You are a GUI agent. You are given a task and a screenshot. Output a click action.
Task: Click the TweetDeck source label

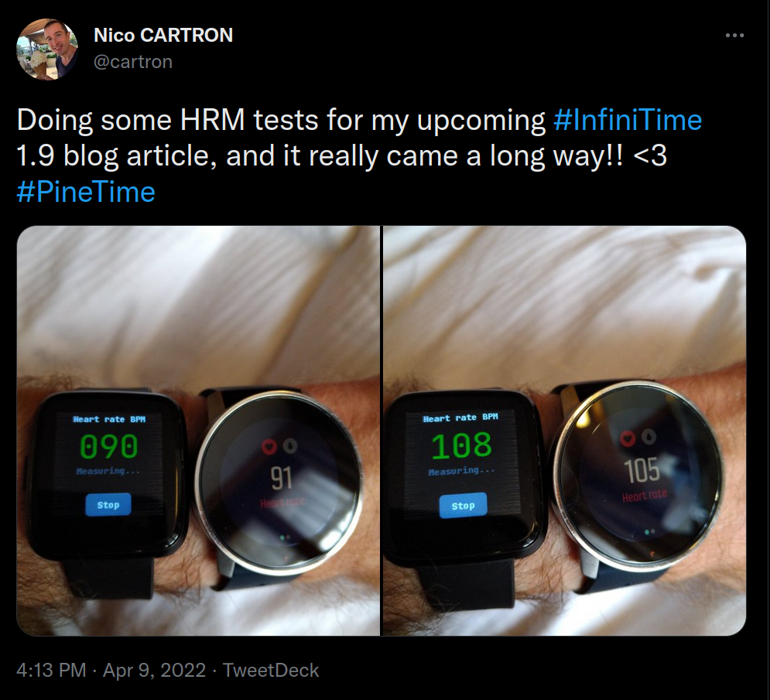point(271,670)
